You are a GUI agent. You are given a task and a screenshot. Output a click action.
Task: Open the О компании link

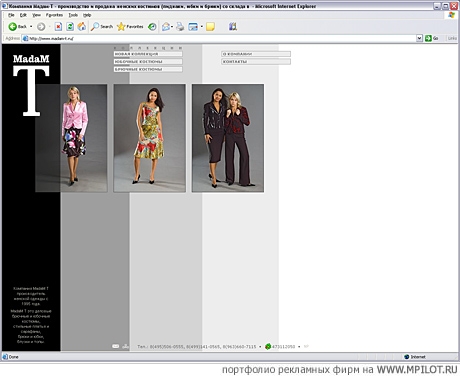[256, 54]
